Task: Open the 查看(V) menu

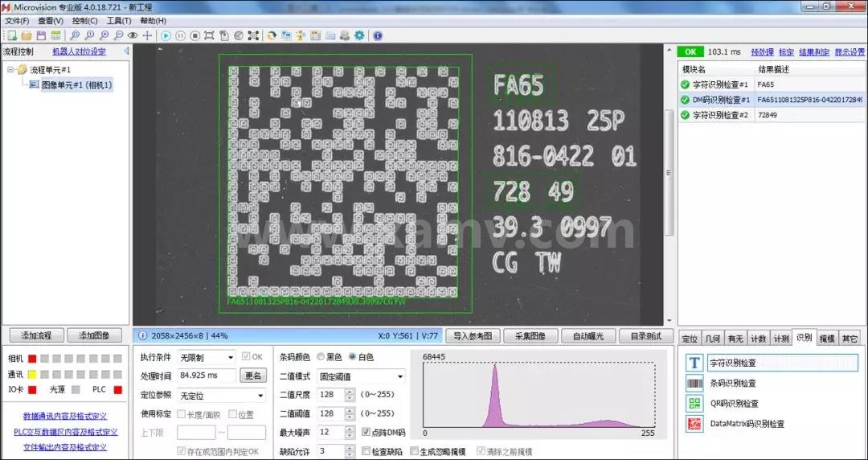Action: click(51, 21)
